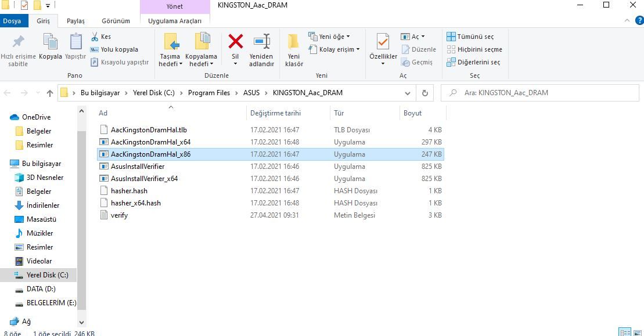644x336 pixels.
Task: Create folder with Yeni klasör icon
Action: coord(294,50)
